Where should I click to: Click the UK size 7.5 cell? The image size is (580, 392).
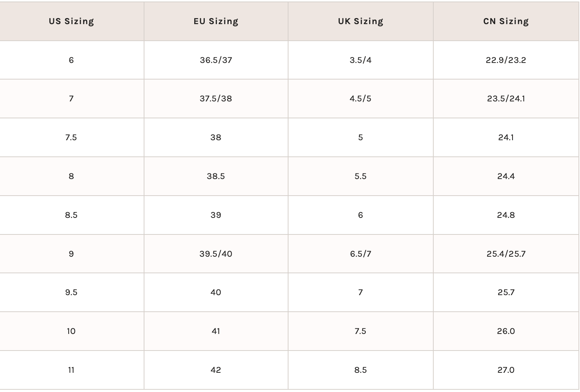tap(361, 331)
